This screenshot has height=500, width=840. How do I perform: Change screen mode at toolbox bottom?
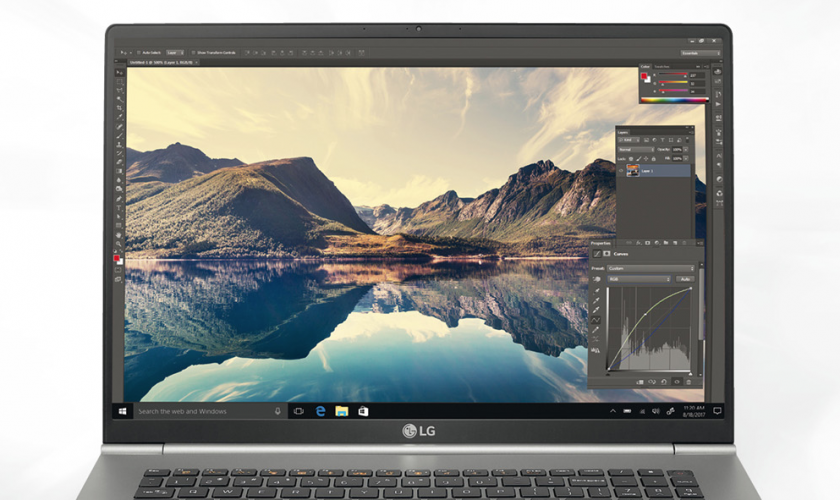click(118, 279)
